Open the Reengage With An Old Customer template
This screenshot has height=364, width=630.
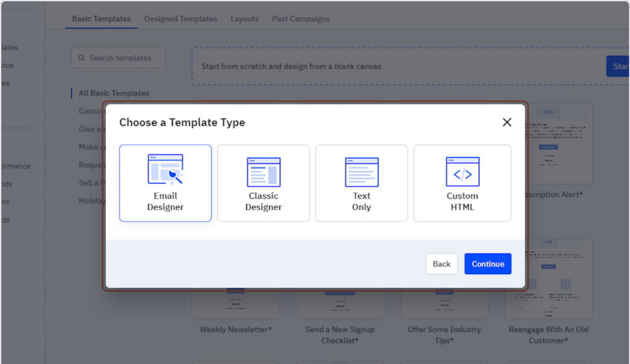tap(548, 278)
